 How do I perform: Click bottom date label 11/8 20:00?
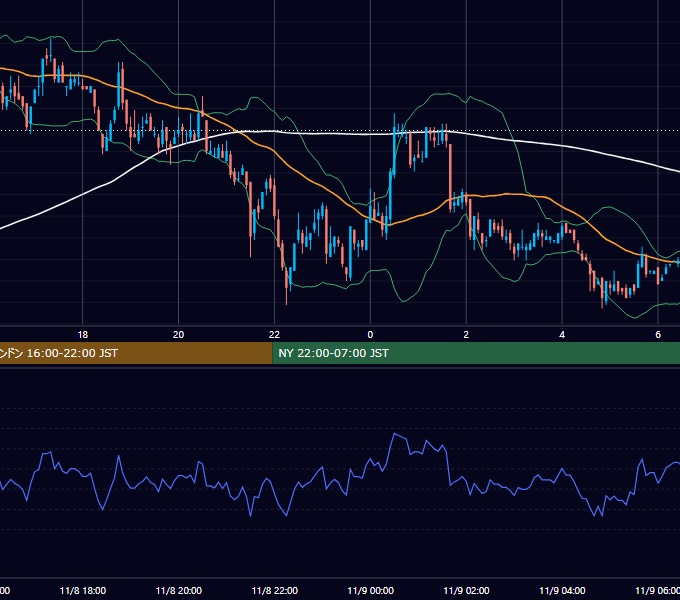point(178,590)
